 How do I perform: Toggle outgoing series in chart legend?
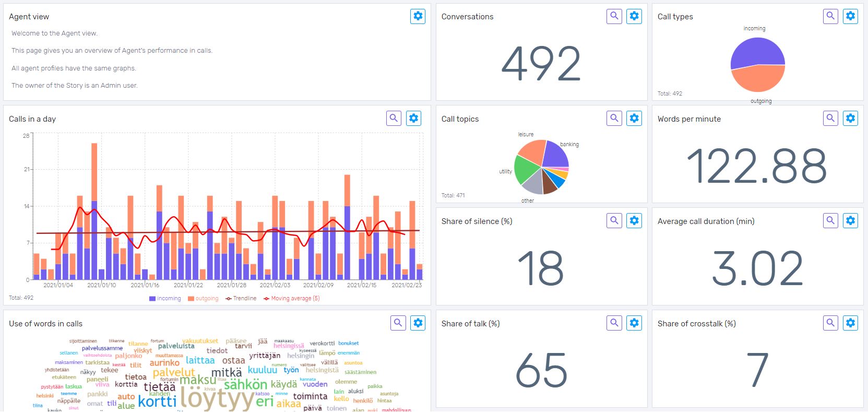[x=203, y=299]
